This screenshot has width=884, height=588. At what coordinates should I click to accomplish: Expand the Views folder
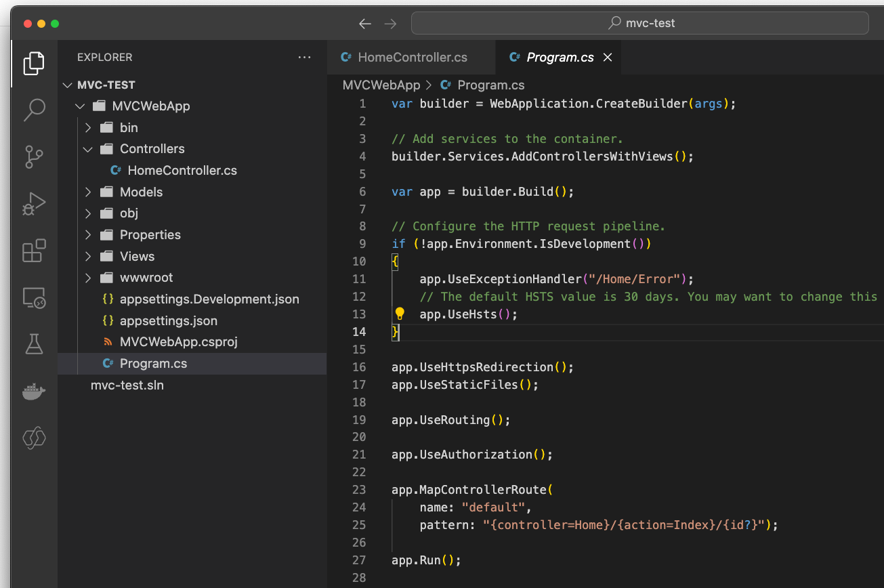(x=88, y=257)
